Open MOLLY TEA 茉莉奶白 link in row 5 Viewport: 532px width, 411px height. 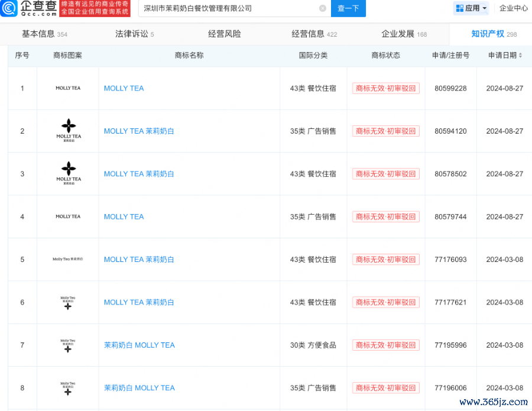click(x=139, y=259)
